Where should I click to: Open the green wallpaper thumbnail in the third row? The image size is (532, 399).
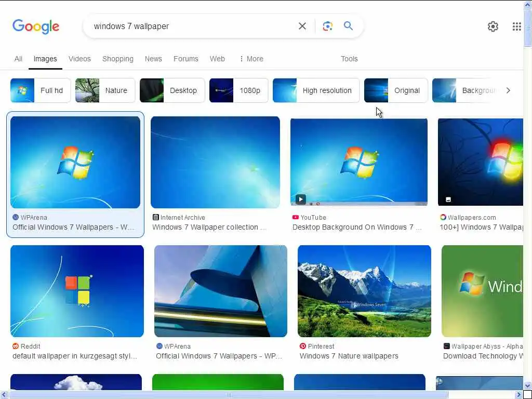pos(218,382)
